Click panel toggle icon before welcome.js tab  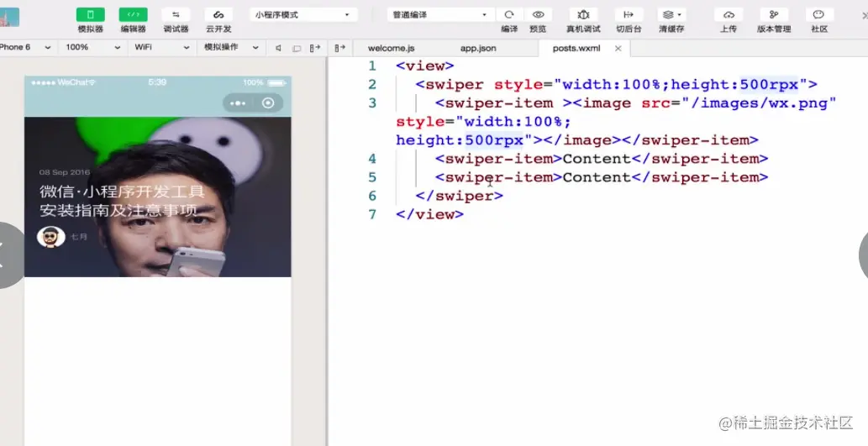click(340, 48)
